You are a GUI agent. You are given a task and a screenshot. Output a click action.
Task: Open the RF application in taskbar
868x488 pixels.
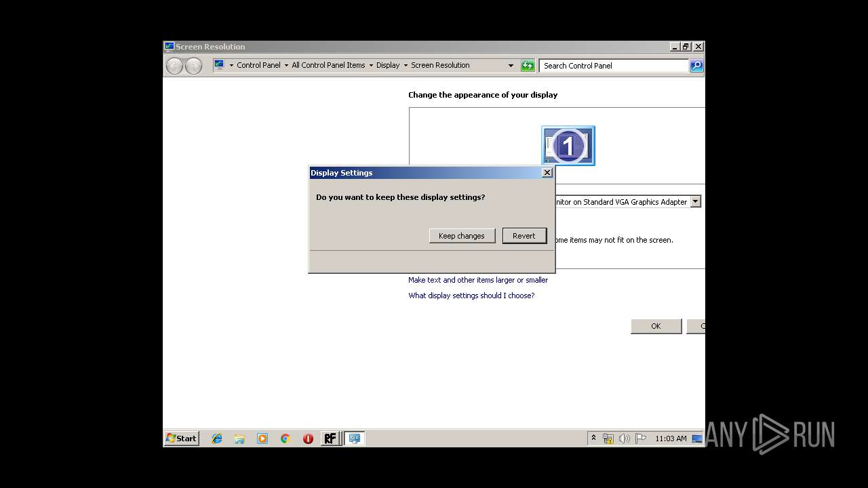click(330, 439)
